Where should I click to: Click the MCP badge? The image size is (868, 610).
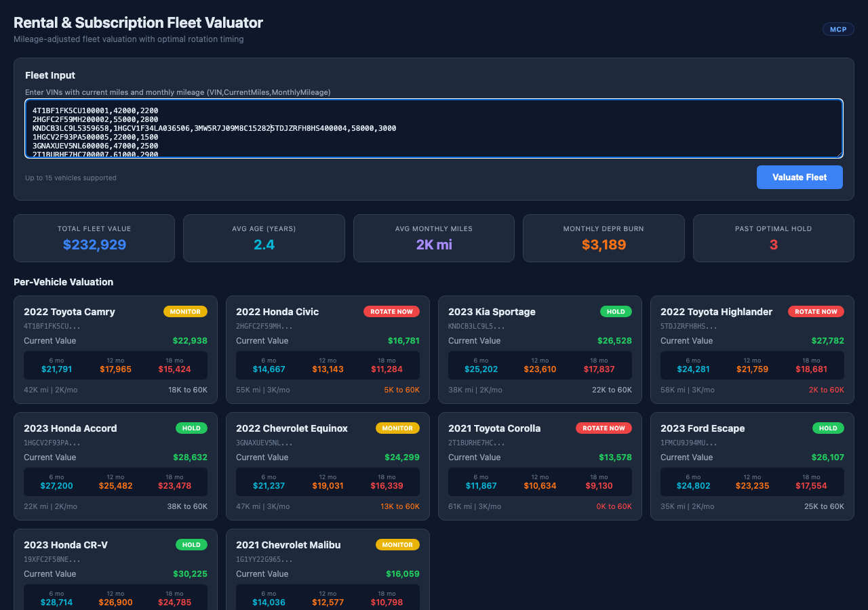point(838,29)
